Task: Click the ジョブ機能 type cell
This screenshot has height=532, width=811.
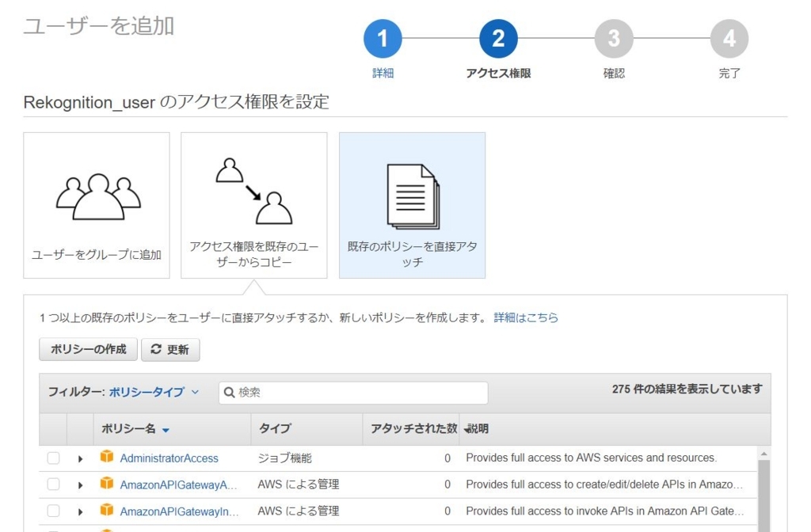Action: (284, 458)
